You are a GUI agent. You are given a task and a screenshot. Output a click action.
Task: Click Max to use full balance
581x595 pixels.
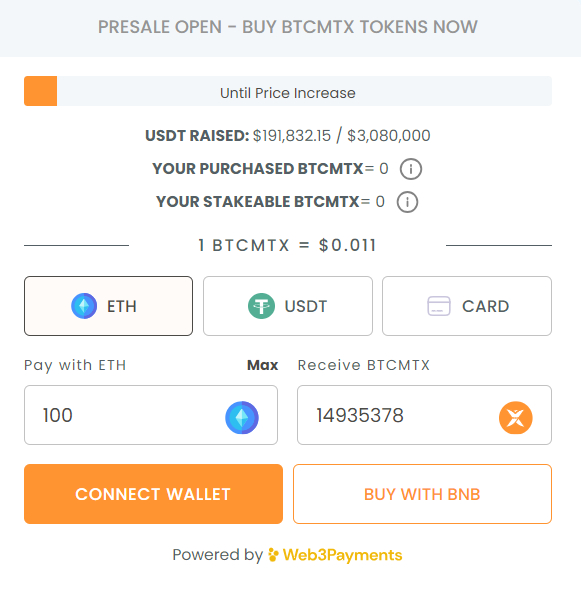[x=263, y=365]
